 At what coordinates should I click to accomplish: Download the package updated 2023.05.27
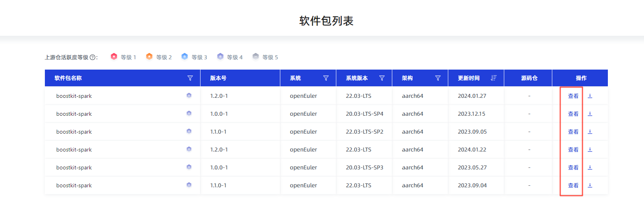(x=590, y=167)
